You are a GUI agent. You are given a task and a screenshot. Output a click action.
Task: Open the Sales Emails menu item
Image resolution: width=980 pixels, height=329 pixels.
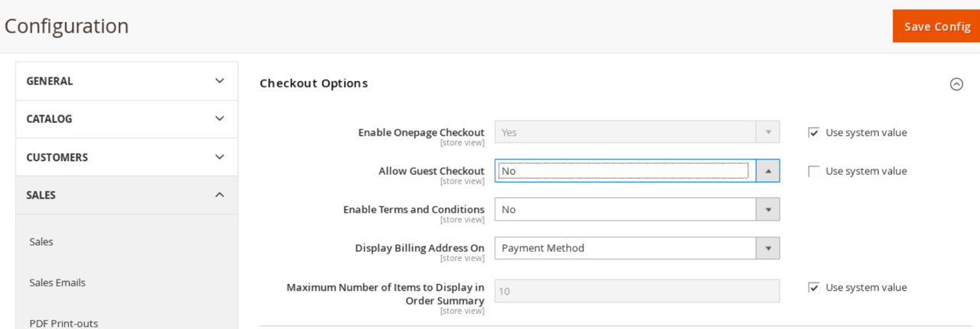click(x=57, y=282)
